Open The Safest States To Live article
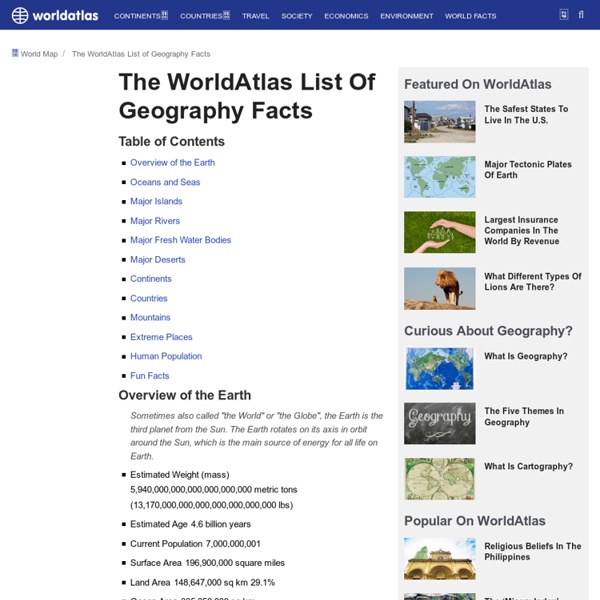Image resolution: width=600 pixels, height=600 pixels. (x=526, y=114)
